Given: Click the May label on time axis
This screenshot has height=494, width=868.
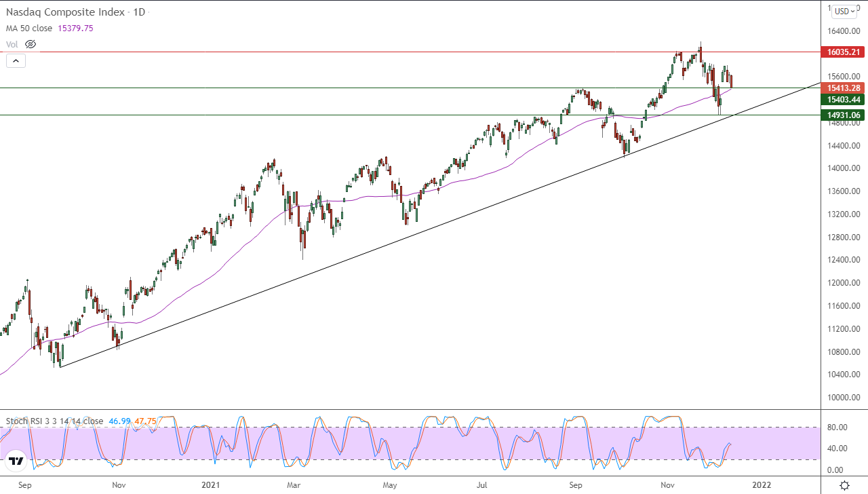Looking at the screenshot, I should click(390, 485).
